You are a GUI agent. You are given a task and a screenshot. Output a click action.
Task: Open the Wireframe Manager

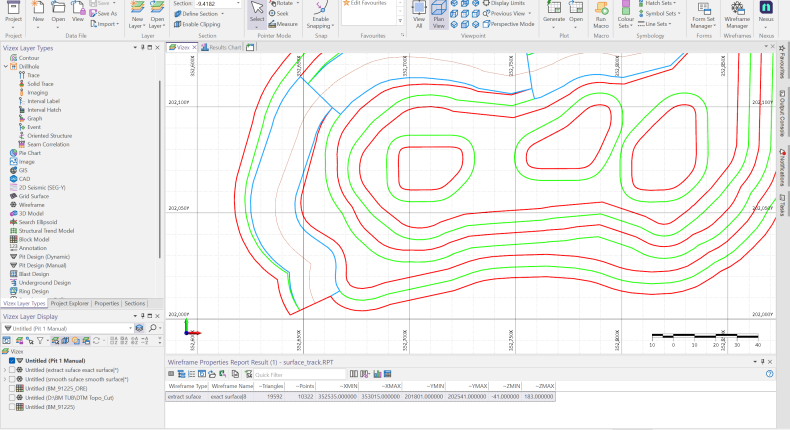pos(737,15)
